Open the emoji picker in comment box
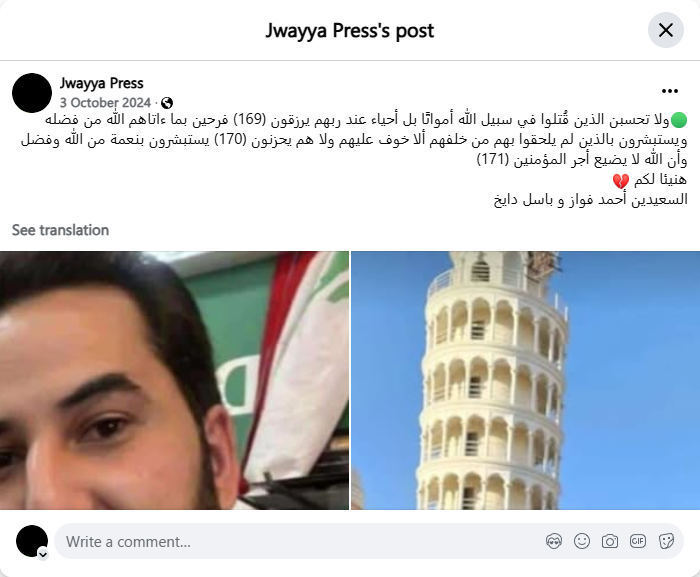700x577 pixels. click(x=582, y=541)
